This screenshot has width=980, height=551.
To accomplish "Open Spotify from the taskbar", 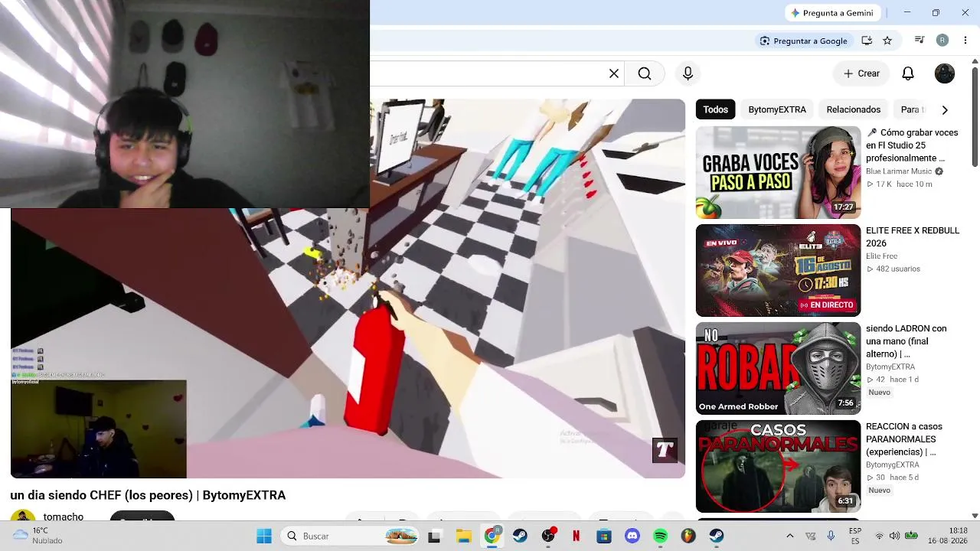I will (x=661, y=536).
